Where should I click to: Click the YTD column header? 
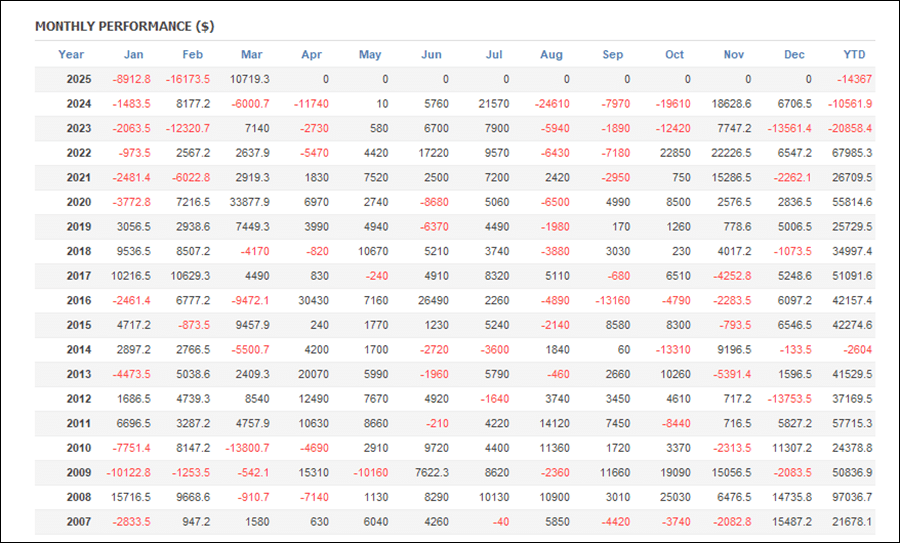pyautogui.click(x=854, y=55)
